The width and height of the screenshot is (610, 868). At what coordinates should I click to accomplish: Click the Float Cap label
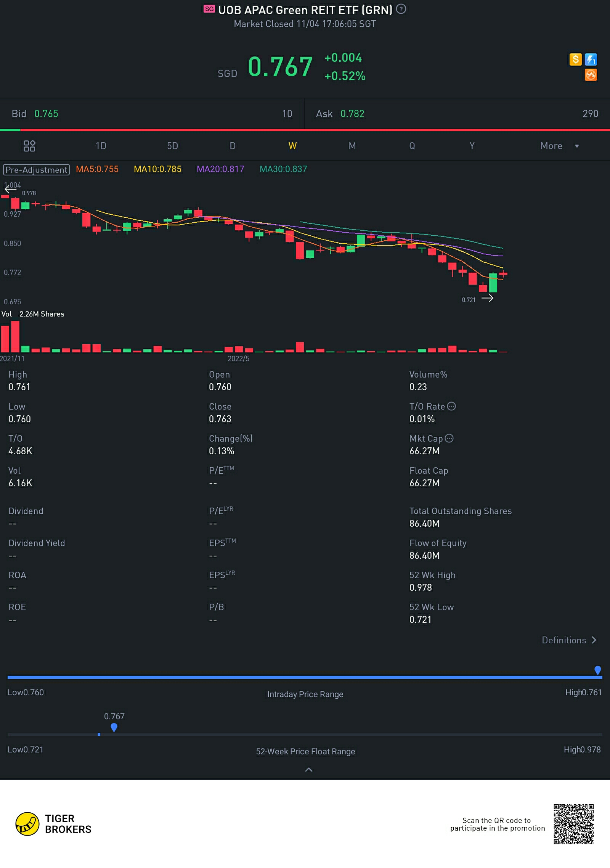pos(429,471)
